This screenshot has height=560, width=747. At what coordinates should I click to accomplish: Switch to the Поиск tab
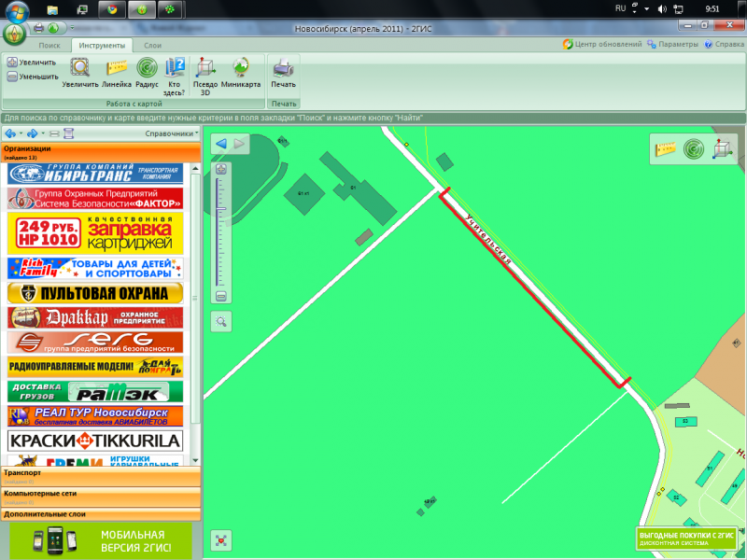tap(49, 45)
